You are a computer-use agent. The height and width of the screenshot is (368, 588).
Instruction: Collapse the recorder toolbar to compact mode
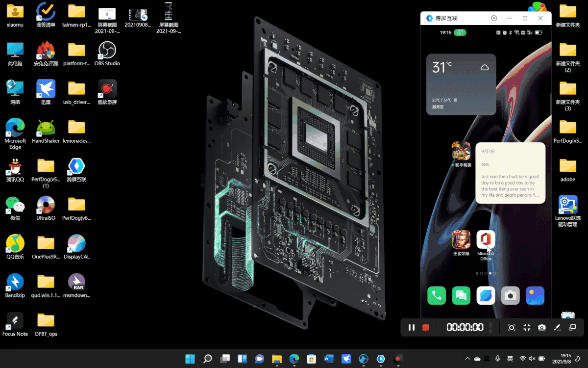pos(527,327)
